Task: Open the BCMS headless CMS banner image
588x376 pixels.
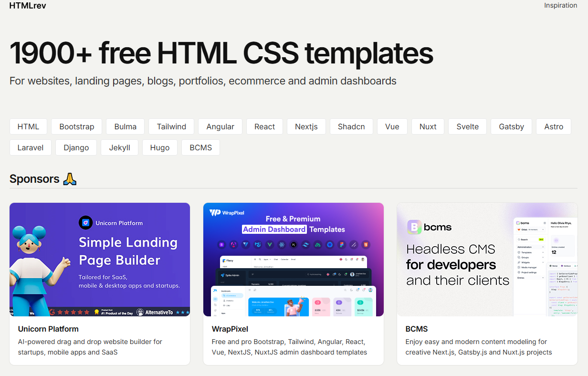Action: pyautogui.click(x=487, y=260)
